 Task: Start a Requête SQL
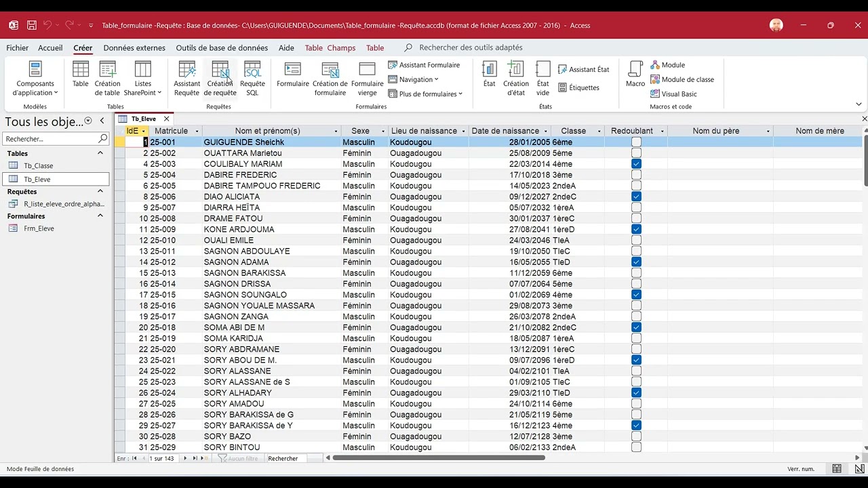(252, 79)
